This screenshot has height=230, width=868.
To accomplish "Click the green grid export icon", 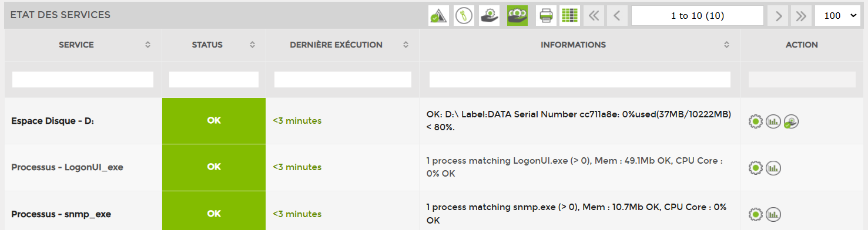I will point(569,16).
